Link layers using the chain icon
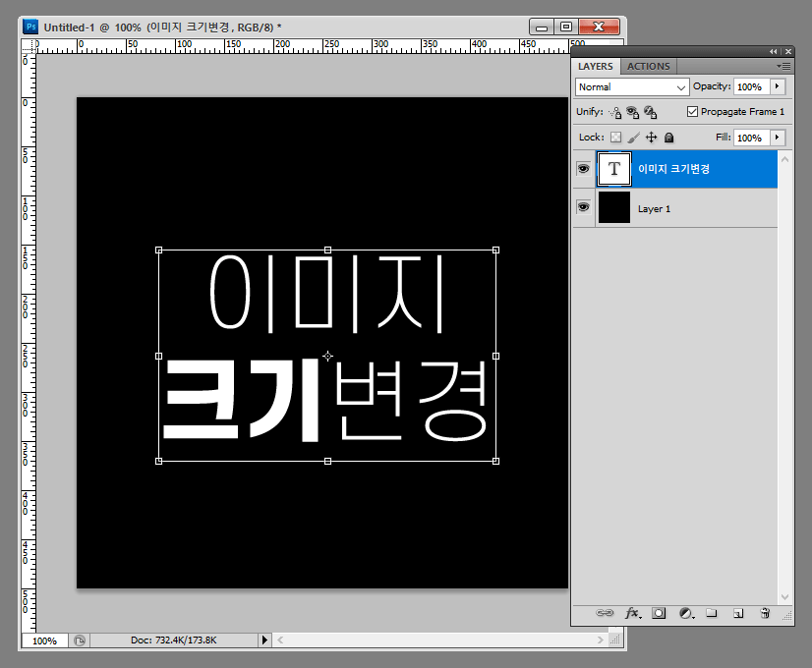This screenshot has height=668, width=812. pos(606,613)
